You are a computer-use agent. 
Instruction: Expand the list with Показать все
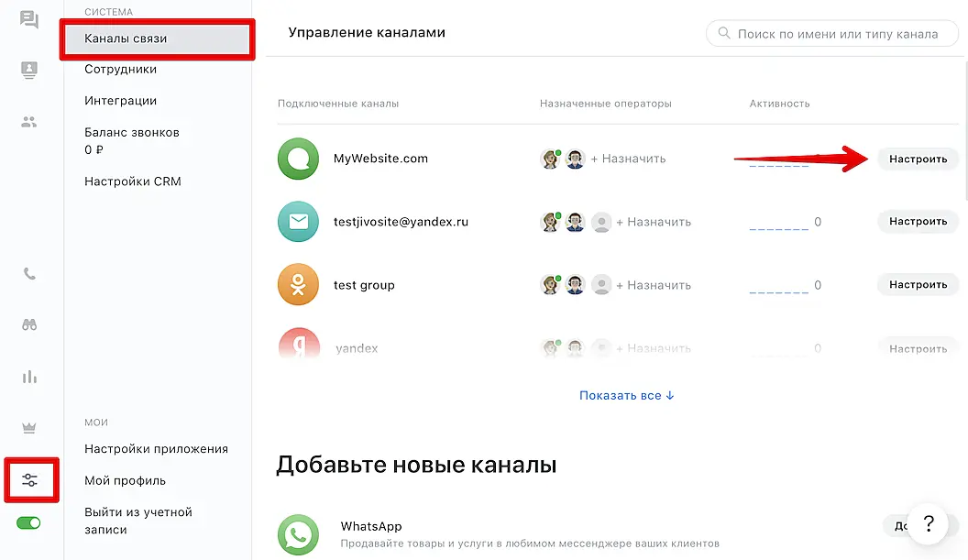(627, 395)
